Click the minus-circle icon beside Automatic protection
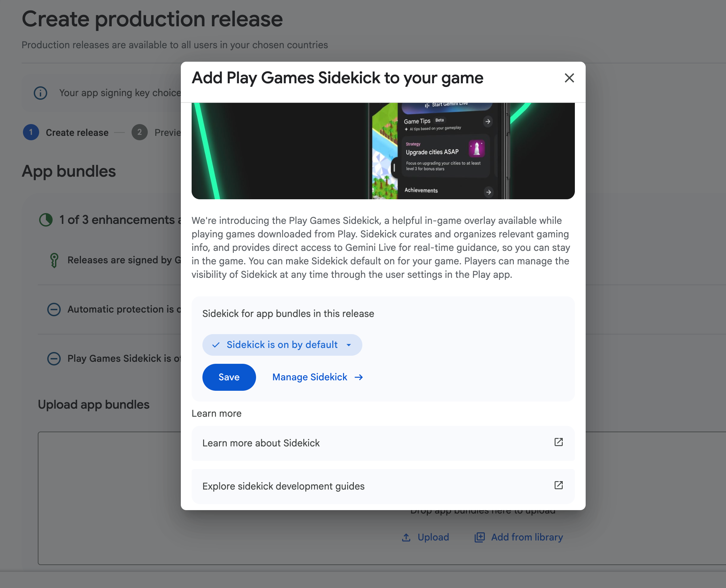 54,309
